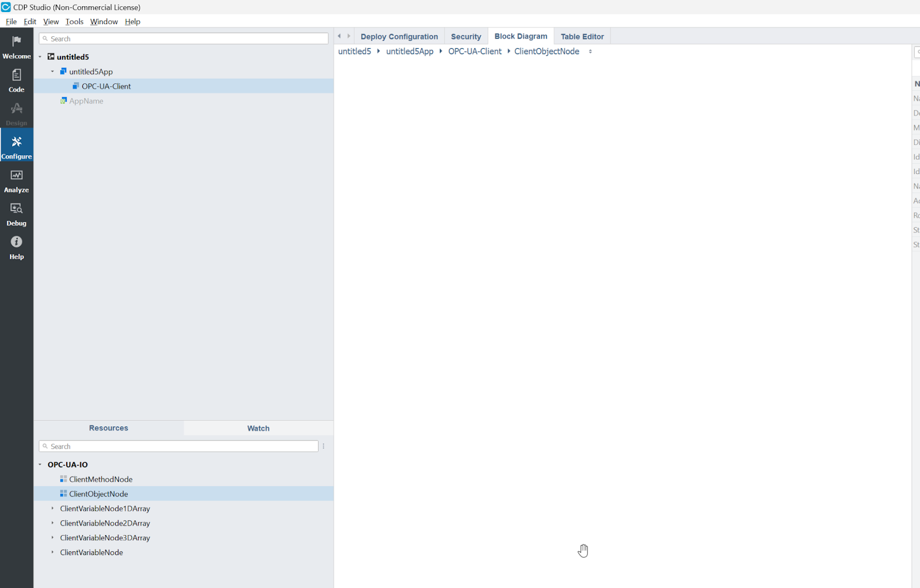Go to OPC-UA-Client in breadcrumb
The image size is (920, 588).
tap(475, 51)
